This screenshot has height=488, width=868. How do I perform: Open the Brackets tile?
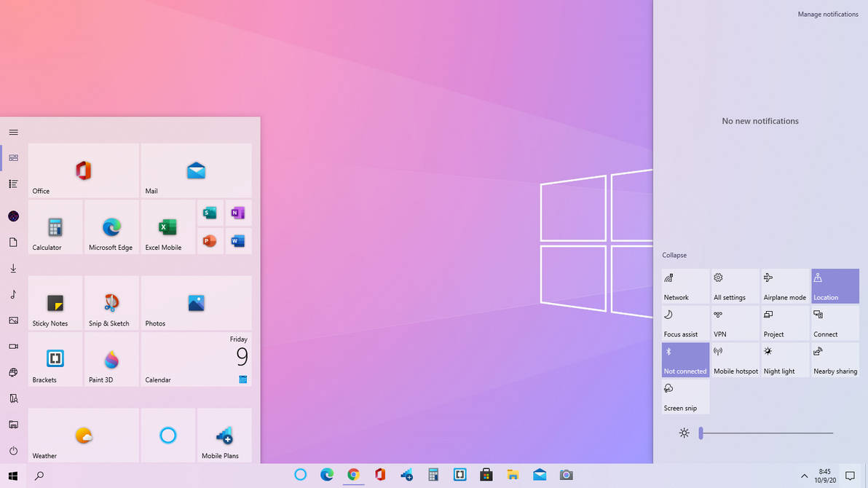[55, 360]
